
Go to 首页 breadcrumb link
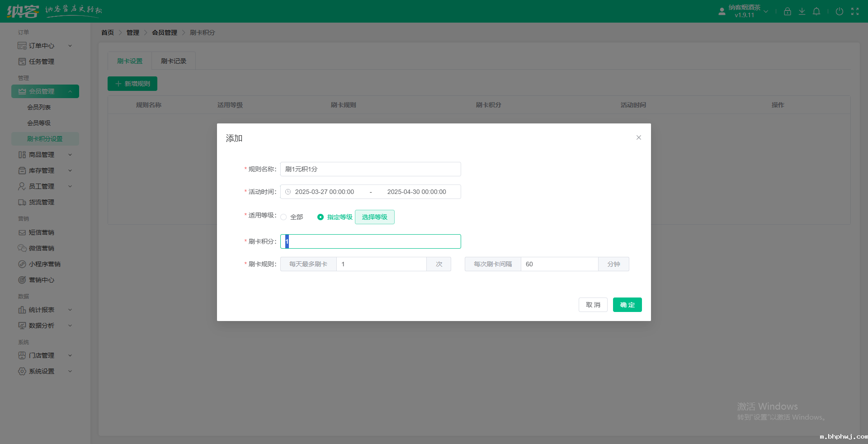tap(108, 33)
